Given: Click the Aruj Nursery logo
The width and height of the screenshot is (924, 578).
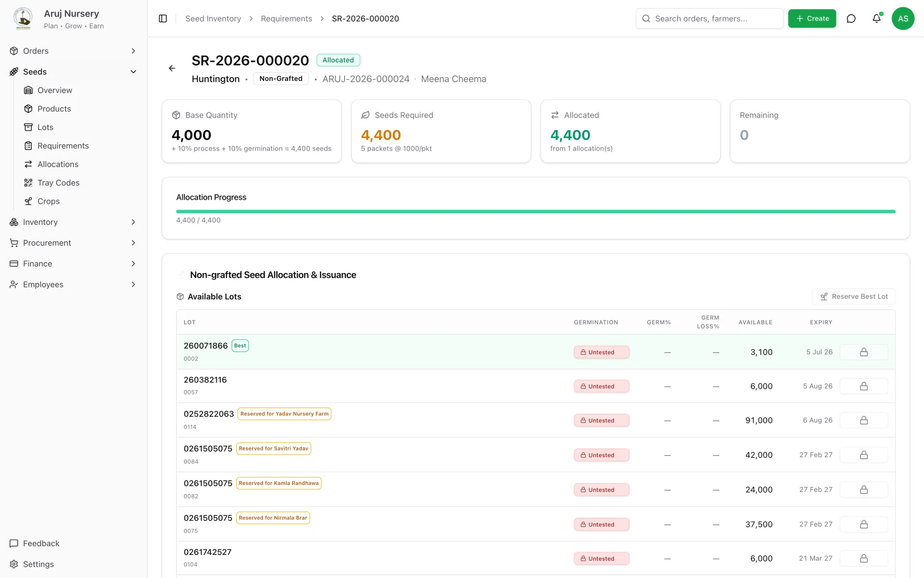Looking at the screenshot, I should click(23, 18).
